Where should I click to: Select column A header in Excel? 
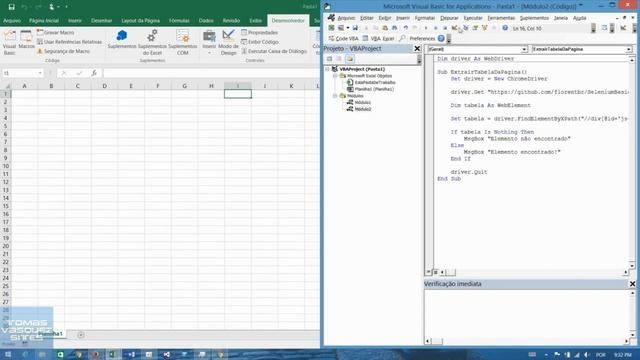click(x=24, y=86)
